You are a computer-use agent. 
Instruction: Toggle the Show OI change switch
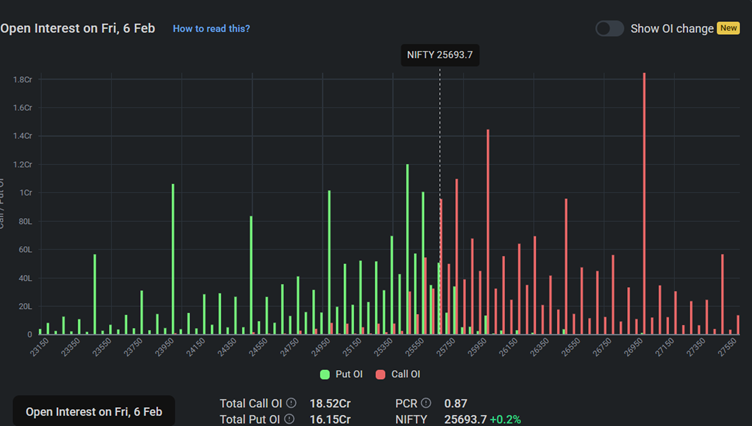point(609,28)
